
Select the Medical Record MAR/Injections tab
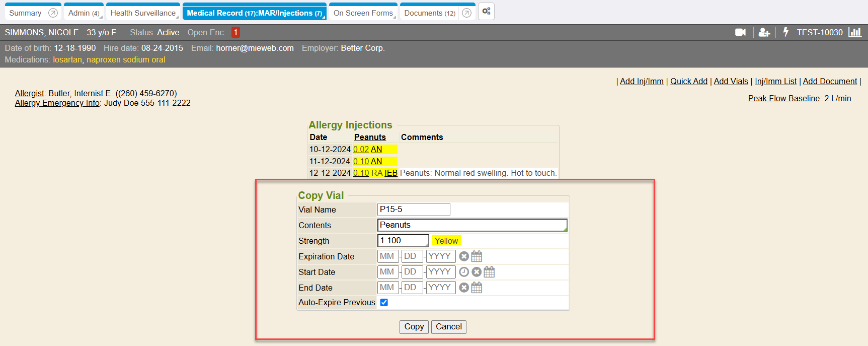[x=254, y=13]
